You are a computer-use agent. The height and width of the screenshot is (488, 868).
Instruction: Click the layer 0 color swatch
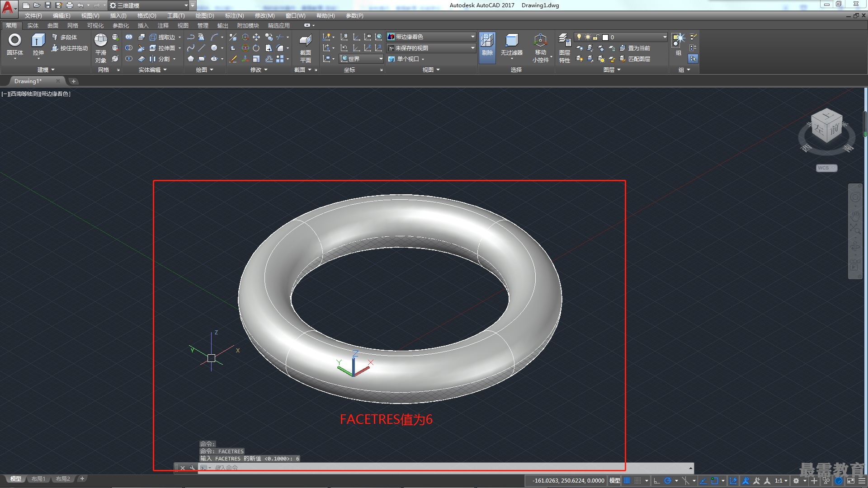point(605,38)
